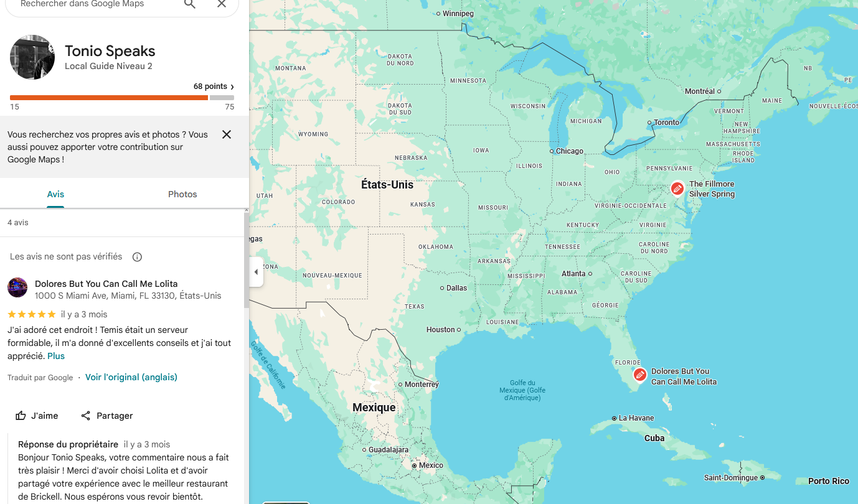Click The Fillmore Silver Spring map pin
Screen dimensions: 858x504
click(677, 188)
